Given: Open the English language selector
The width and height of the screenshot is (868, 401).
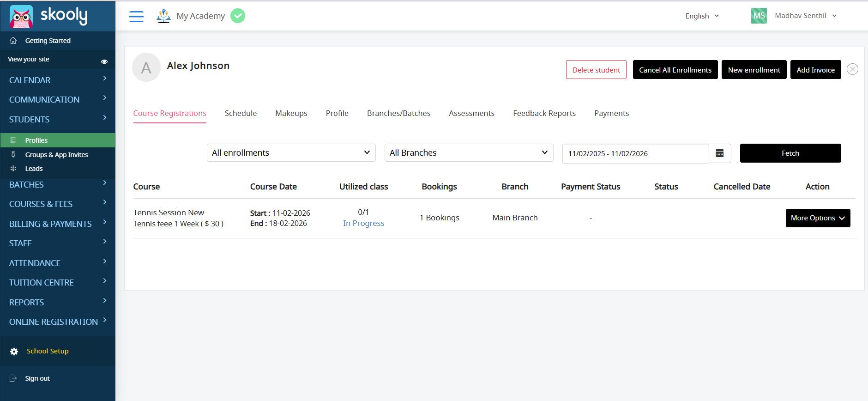Looking at the screenshot, I should click(x=702, y=16).
